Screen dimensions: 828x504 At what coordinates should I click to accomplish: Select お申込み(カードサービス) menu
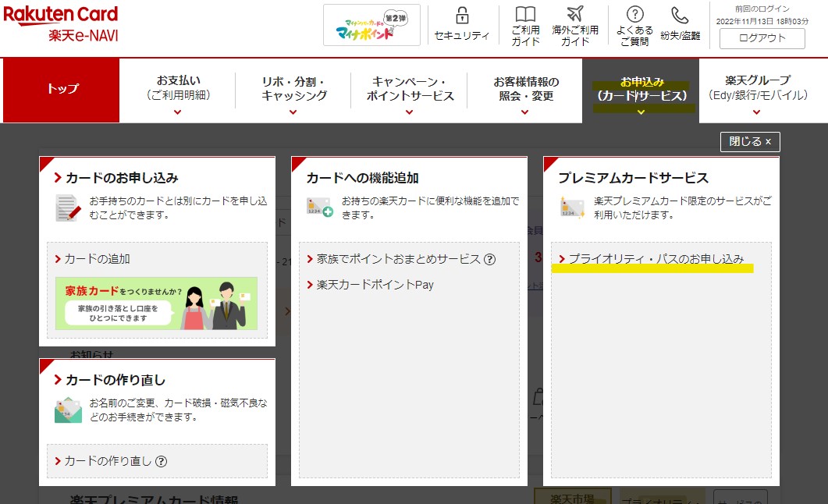pyautogui.click(x=641, y=91)
